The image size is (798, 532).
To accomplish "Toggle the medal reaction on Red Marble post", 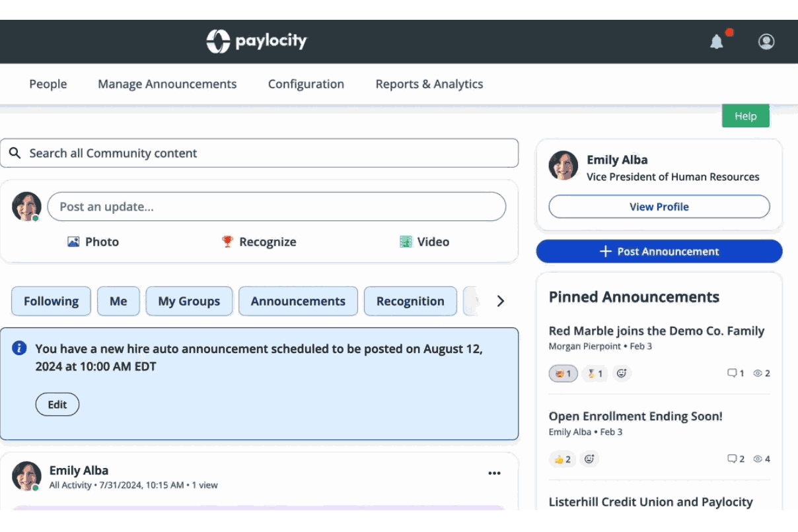I will tap(595, 374).
